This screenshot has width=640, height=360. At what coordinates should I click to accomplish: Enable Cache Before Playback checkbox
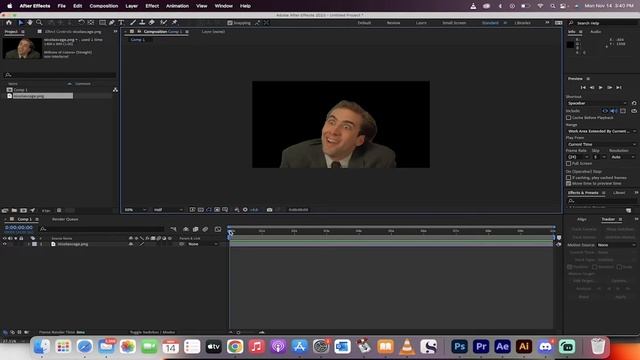pos(569,118)
